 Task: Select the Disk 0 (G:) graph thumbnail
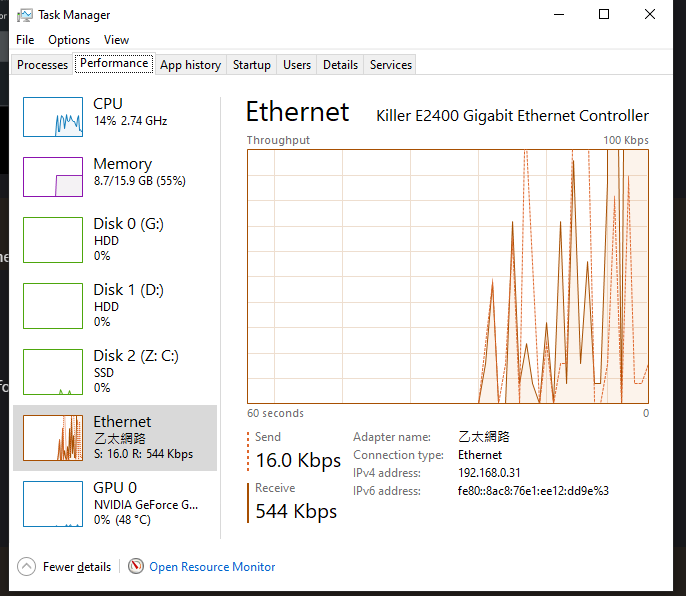pyautogui.click(x=53, y=240)
